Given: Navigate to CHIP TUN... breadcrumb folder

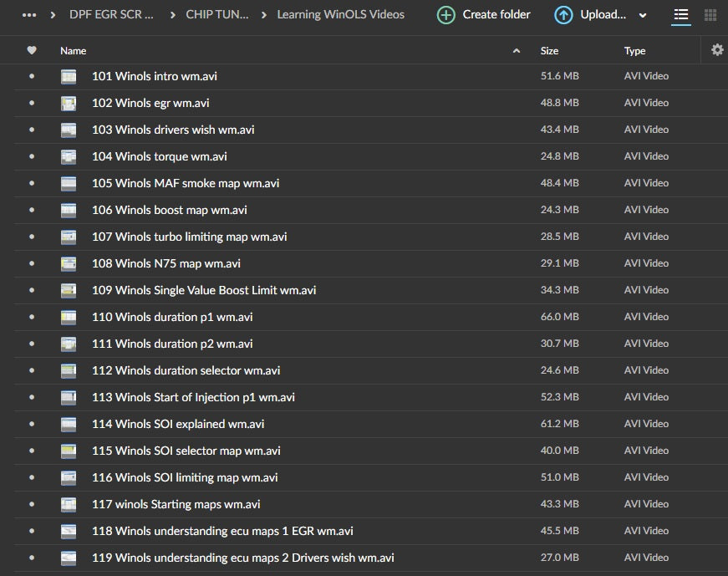Looking at the screenshot, I should [x=216, y=15].
